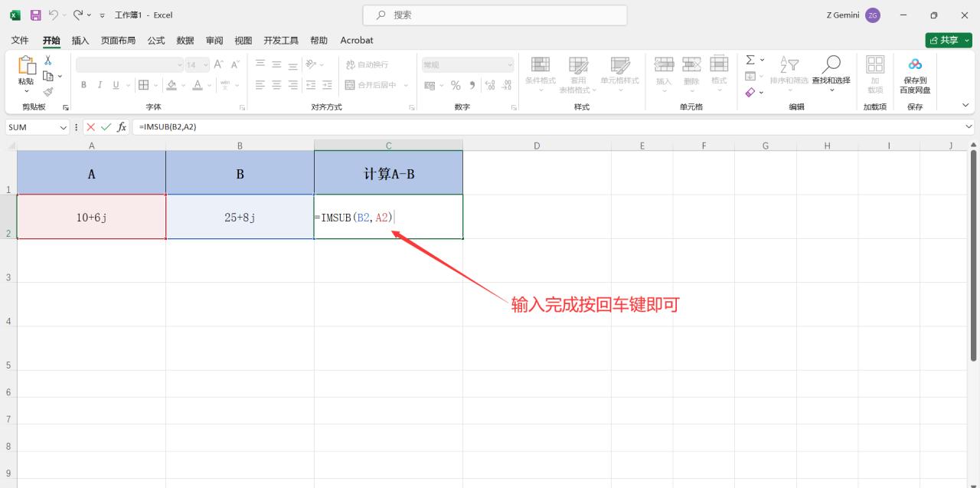
Task: Click the Cut scissors icon
Action: (47, 61)
